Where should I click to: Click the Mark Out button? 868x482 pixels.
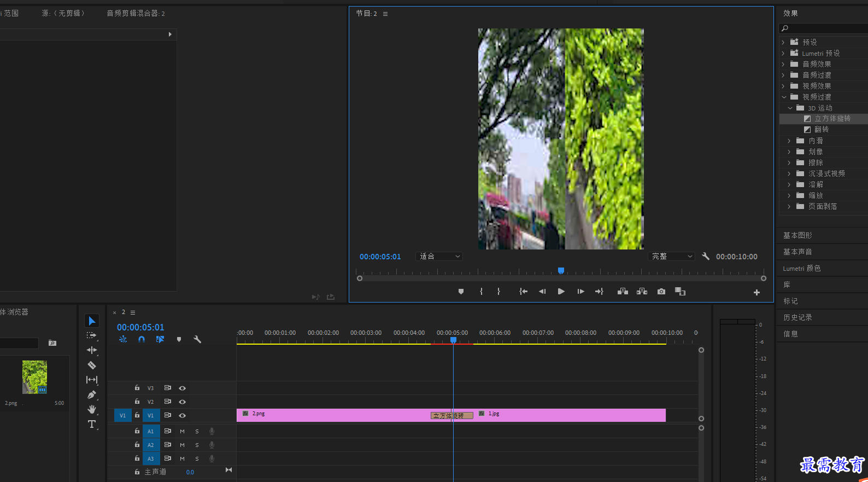point(498,292)
